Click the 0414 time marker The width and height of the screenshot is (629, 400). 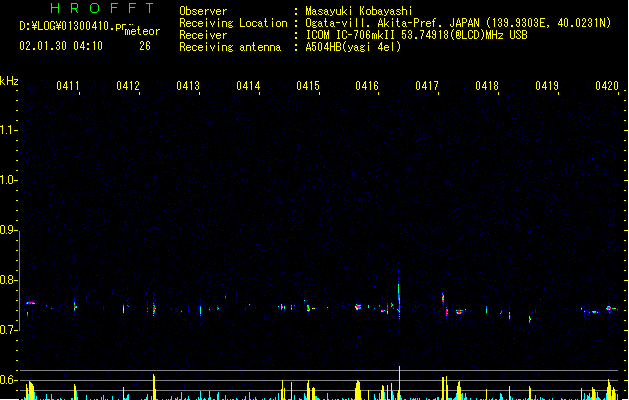[248, 86]
